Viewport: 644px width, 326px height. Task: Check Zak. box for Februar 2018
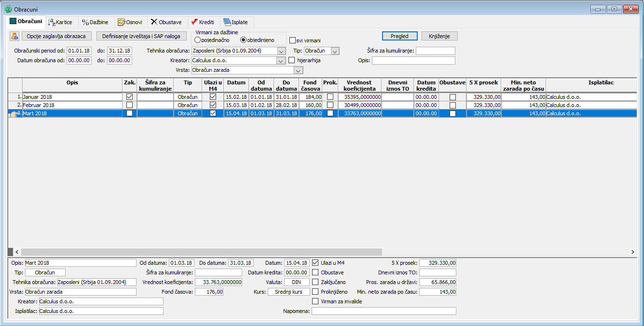pyautogui.click(x=129, y=105)
